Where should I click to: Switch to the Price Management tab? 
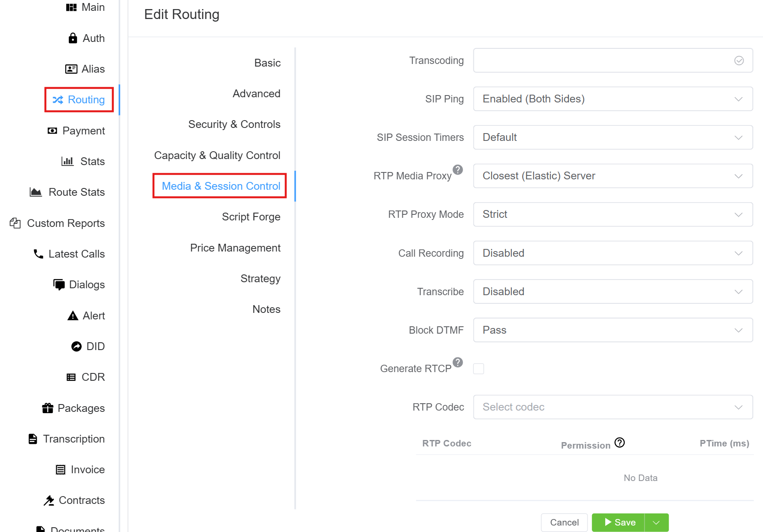pos(235,248)
